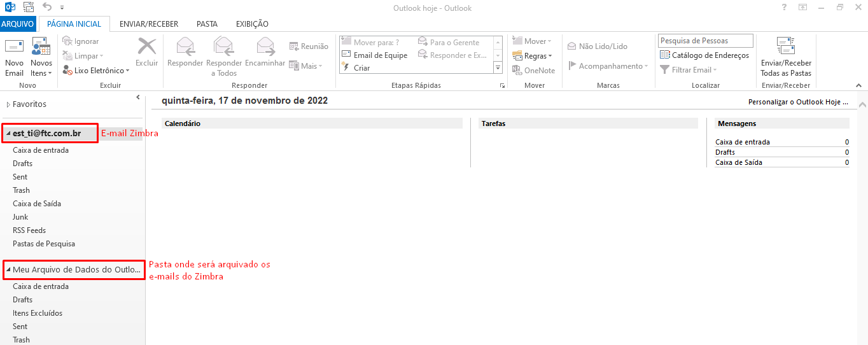Toggle Não Lido/Lido read status
This screenshot has width=868, height=345.
pos(598,46)
